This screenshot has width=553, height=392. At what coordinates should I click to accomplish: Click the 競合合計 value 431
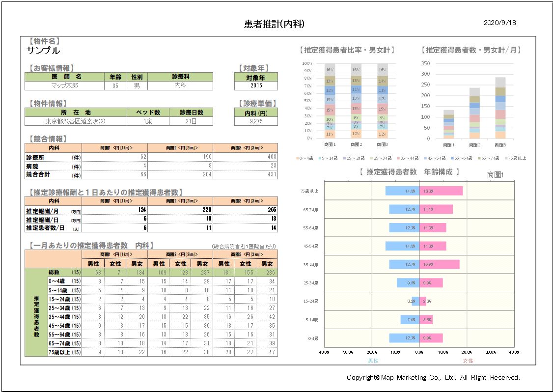[272, 174]
